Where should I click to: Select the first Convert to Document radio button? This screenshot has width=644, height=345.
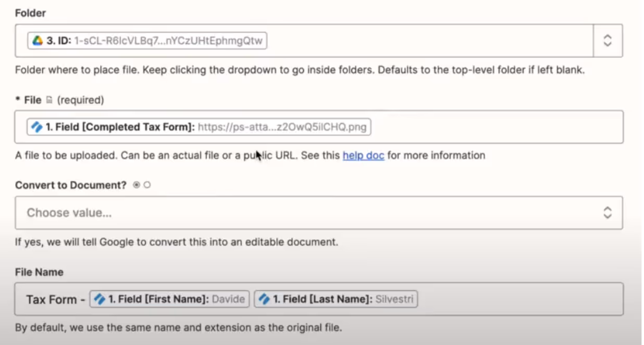click(137, 184)
